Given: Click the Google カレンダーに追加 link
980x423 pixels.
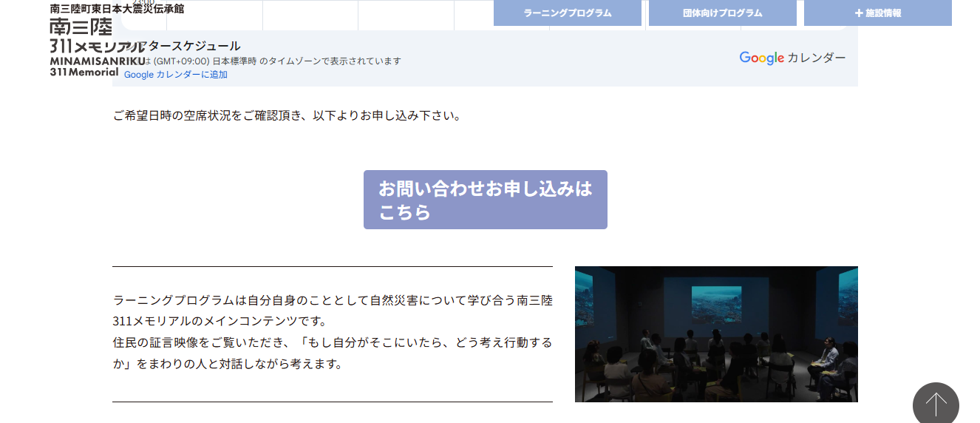Looking at the screenshot, I should click(x=176, y=75).
